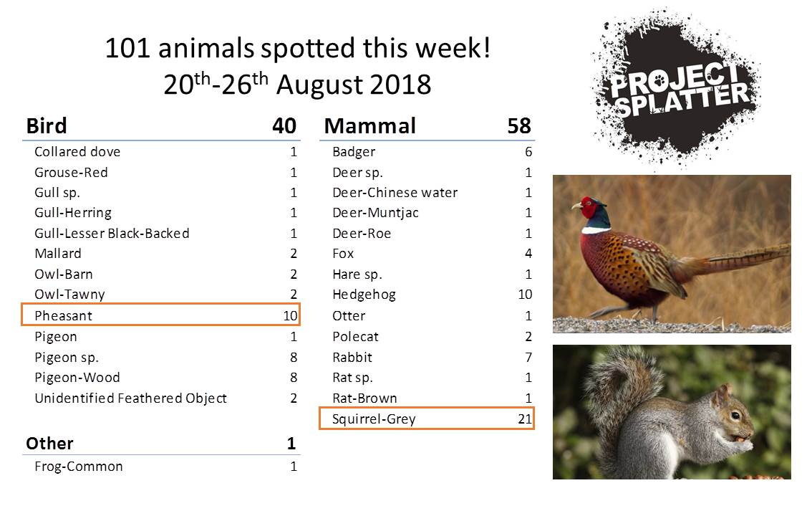The width and height of the screenshot is (812, 516).
Task: Click the Owl-Barn entry
Action: (64, 274)
